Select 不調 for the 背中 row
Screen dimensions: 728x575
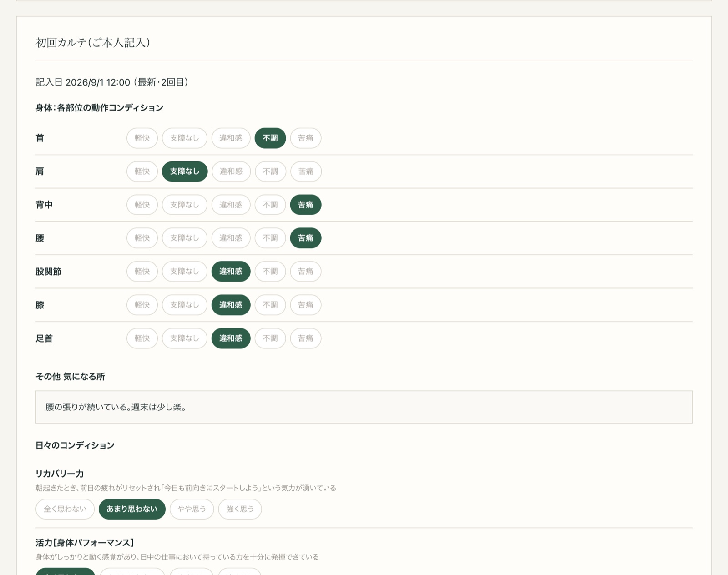(x=270, y=205)
